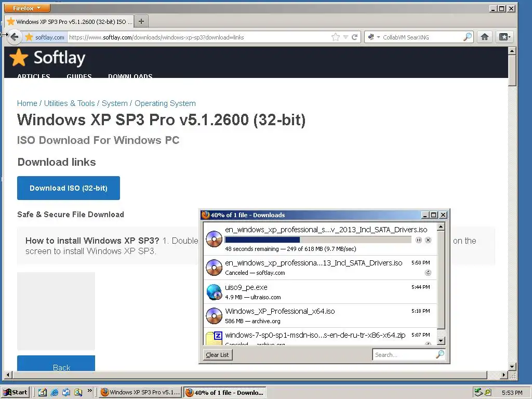Click the Clear List button

click(x=217, y=355)
